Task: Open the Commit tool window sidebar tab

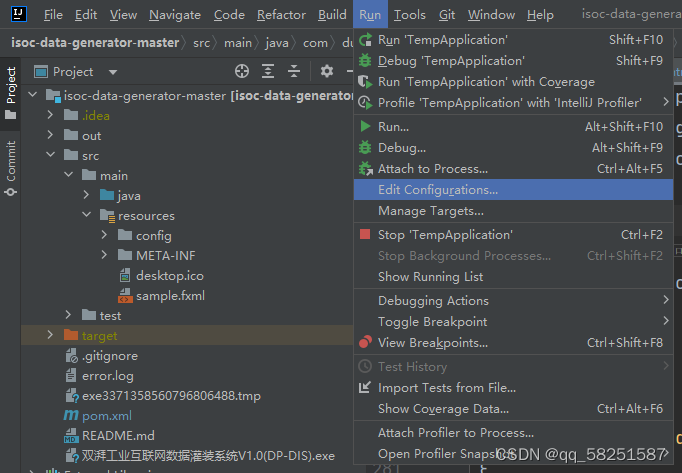Action: 10,168
